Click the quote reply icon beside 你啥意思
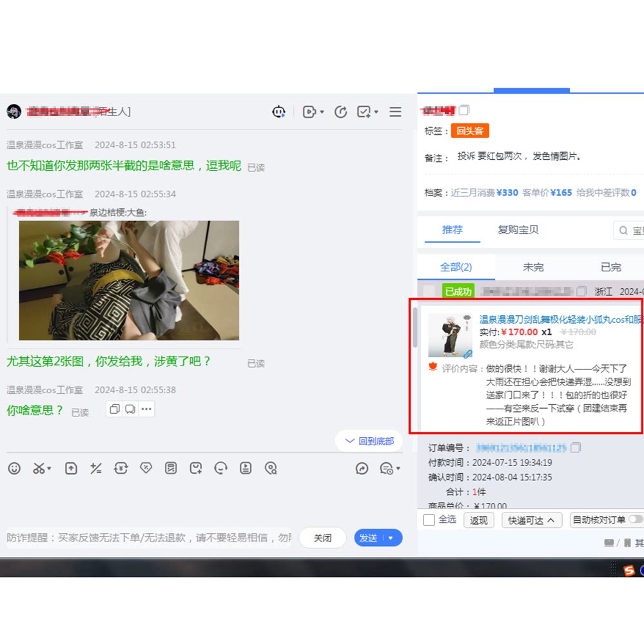 point(130,409)
